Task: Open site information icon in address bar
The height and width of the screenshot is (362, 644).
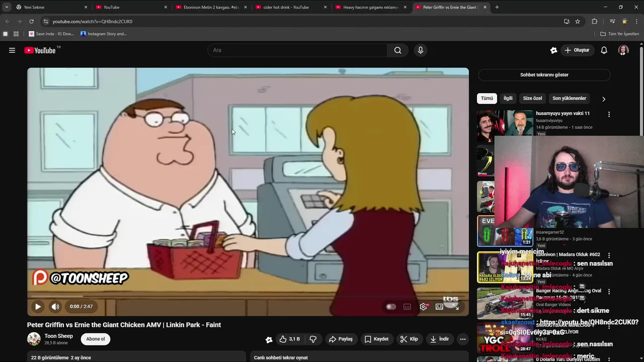Action: 46,22
